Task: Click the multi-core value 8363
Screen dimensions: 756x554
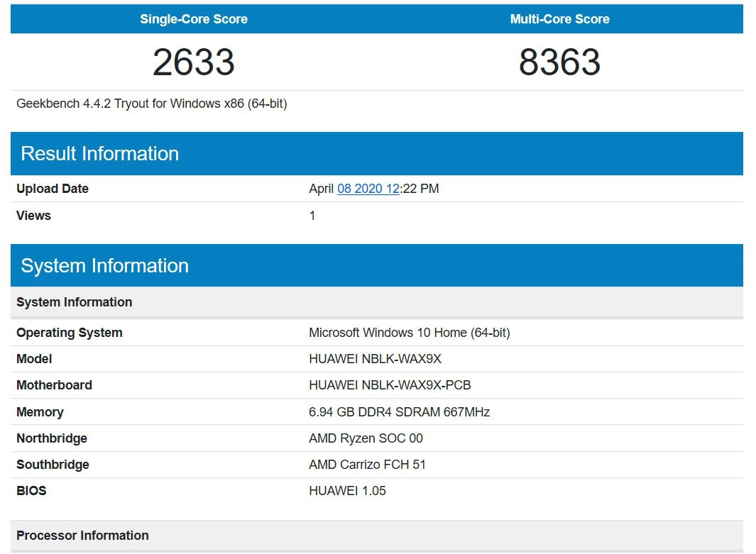Action: click(560, 62)
